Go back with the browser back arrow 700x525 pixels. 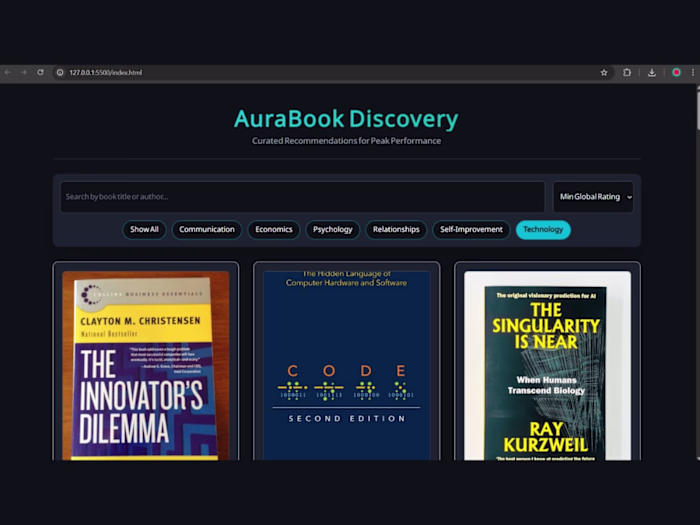8,72
